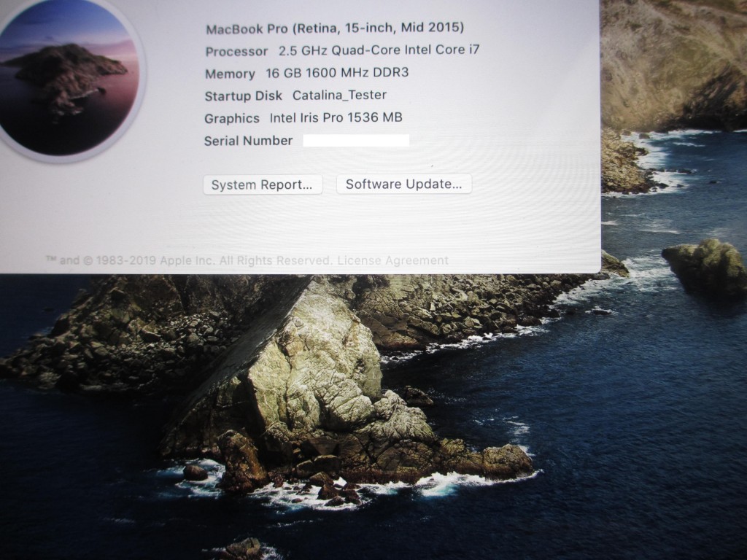Select the MacBook Pro (Retina, 15-inch, Mid 2015) text
This screenshot has height=560, width=747.
tap(335, 28)
